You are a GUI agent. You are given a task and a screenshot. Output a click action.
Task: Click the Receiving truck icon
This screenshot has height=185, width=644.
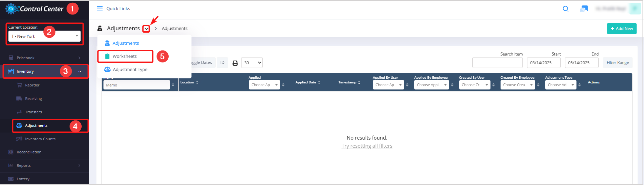click(x=19, y=99)
